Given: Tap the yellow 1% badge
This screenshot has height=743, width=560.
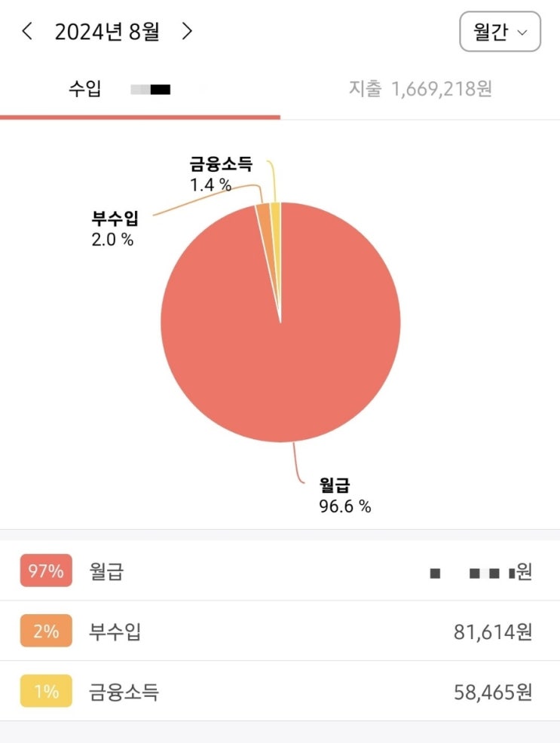Looking at the screenshot, I should point(46,691).
